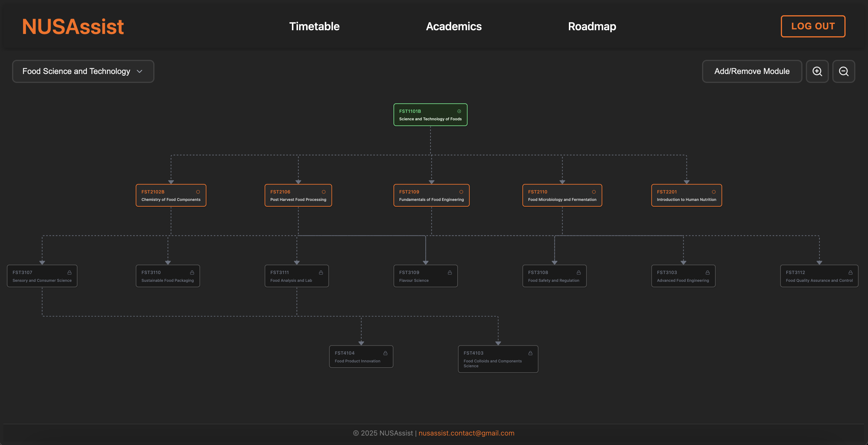The height and width of the screenshot is (445, 868).
Task: Click the lock icon on FST4104
Action: pos(385,353)
